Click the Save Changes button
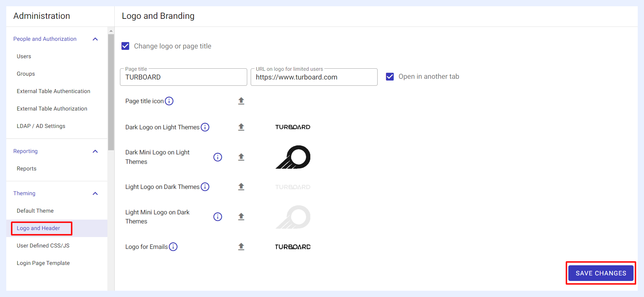The width and height of the screenshot is (644, 297). point(601,273)
